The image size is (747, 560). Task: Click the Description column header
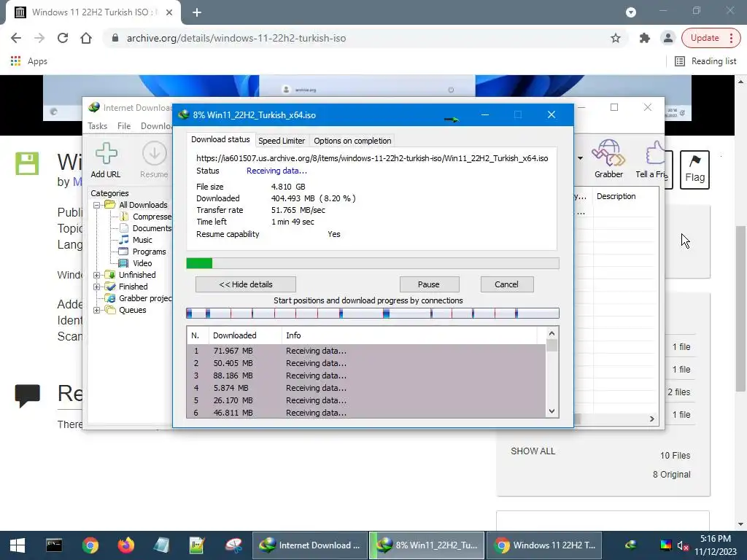[x=616, y=196]
